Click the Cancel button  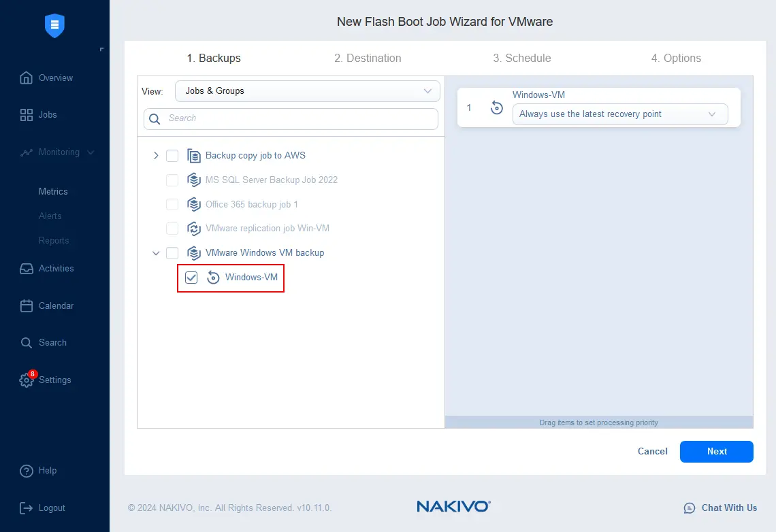pyautogui.click(x=652, y=452)
